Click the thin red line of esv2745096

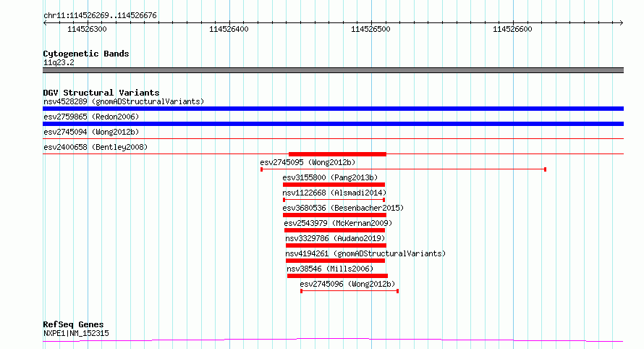349,291
